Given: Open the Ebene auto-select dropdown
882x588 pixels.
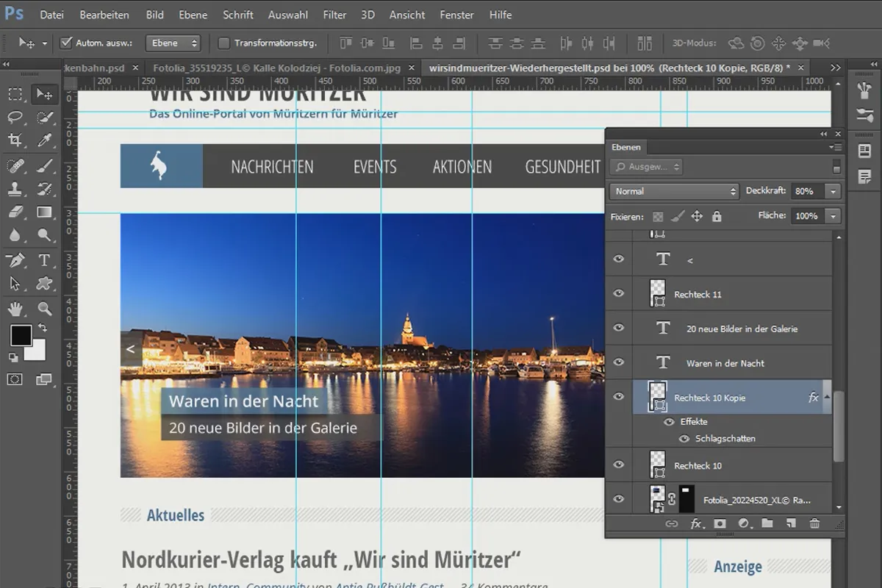Looking at the screenshot, I should click(x=173, y=43).
